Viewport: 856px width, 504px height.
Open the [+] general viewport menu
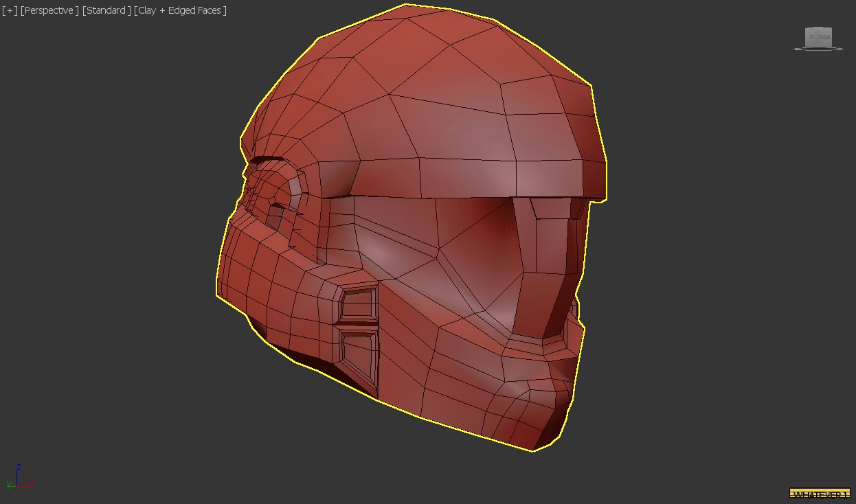tap(10, 10)
